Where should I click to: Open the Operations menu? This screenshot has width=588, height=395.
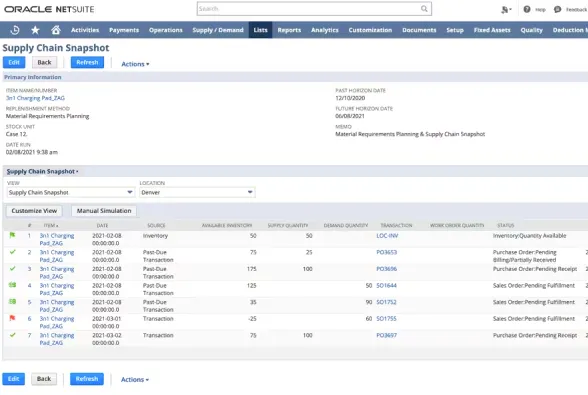tap(166, 30)
